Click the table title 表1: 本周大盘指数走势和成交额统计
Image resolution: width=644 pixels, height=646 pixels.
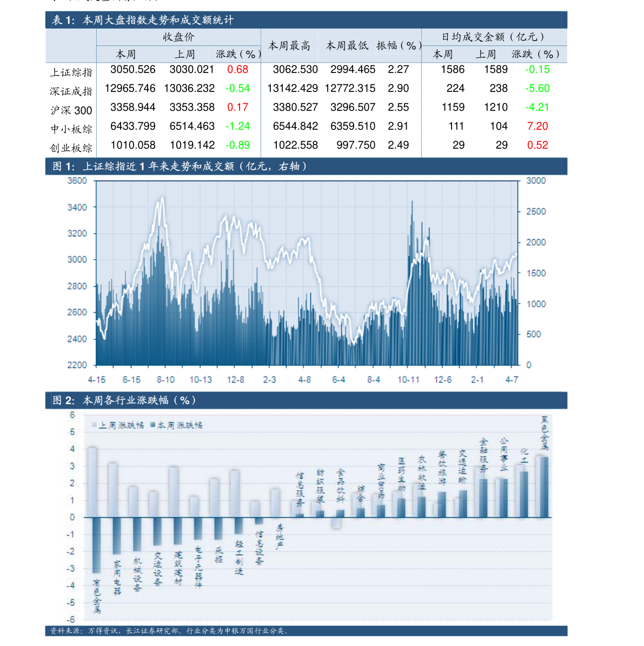[143, 20]
